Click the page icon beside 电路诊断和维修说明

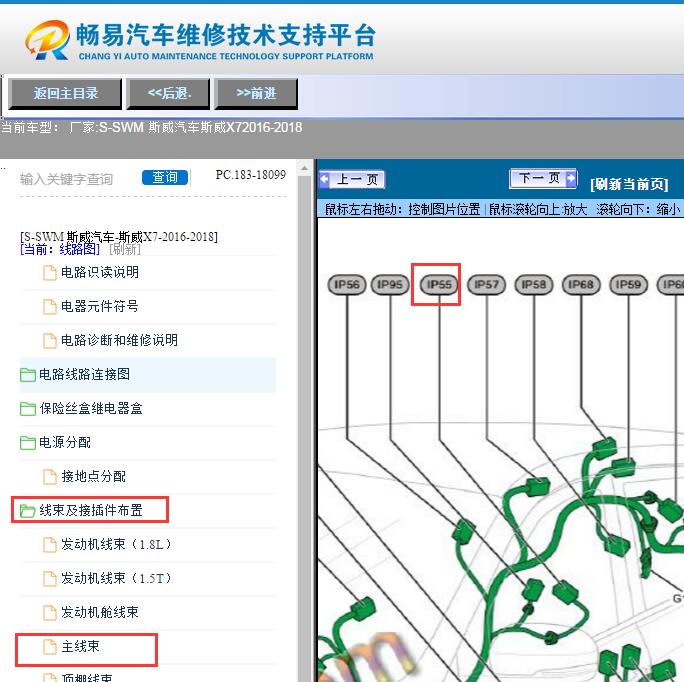(50, 341)
